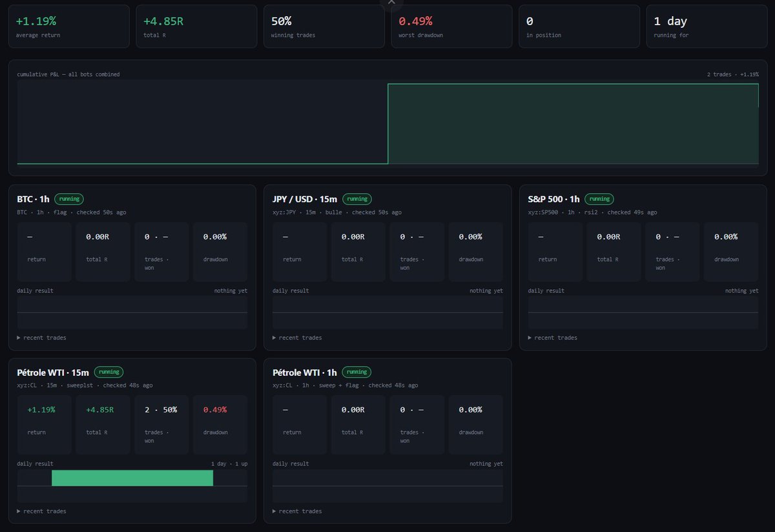Select the 1 day running for card
This screenshot has height=532, width=775.
coord(707,26)
